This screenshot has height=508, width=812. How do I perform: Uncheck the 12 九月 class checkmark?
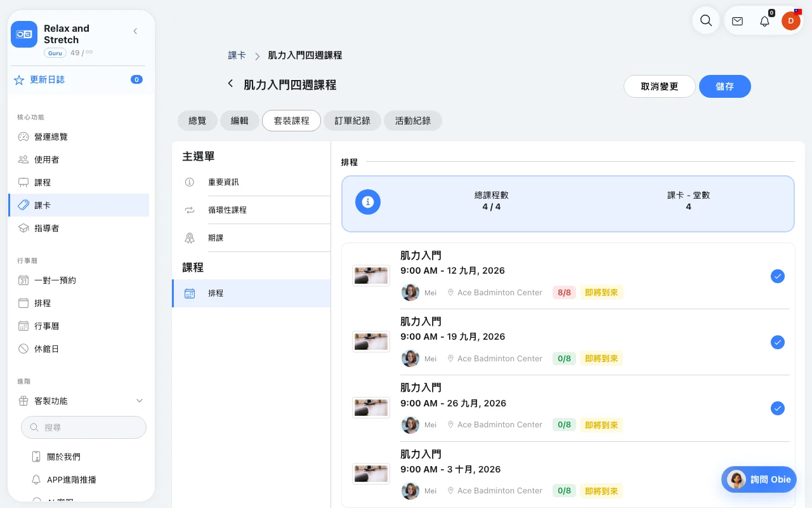777,276
